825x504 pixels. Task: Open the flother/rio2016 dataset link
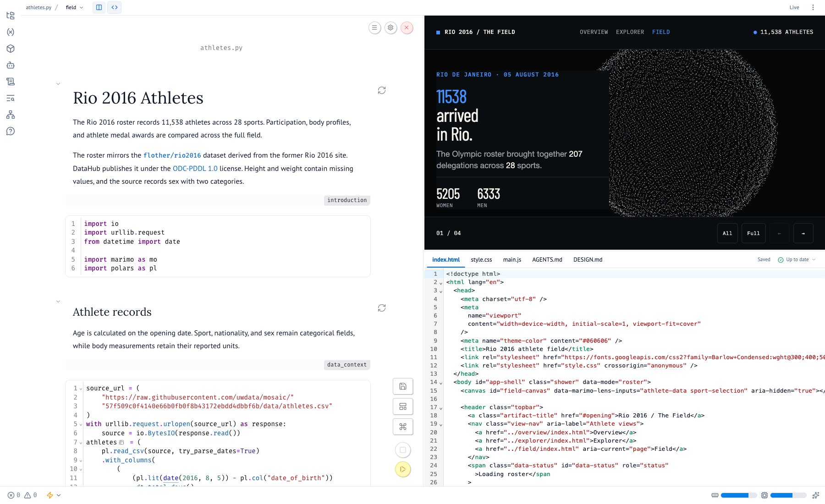tap(172, 155)
